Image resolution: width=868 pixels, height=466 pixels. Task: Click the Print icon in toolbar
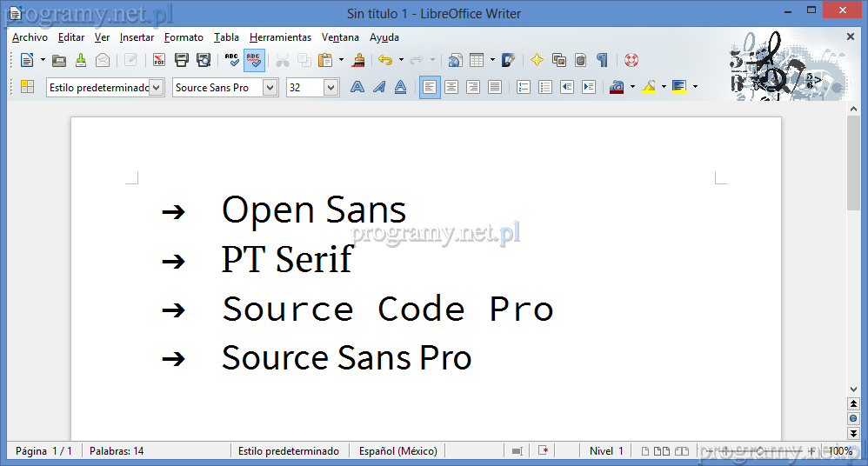[x=182, y=60]
